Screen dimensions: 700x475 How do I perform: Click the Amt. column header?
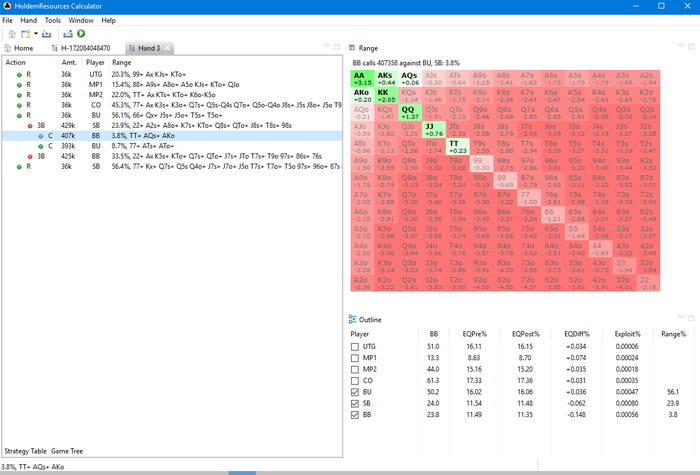click(x=69, y=62)
